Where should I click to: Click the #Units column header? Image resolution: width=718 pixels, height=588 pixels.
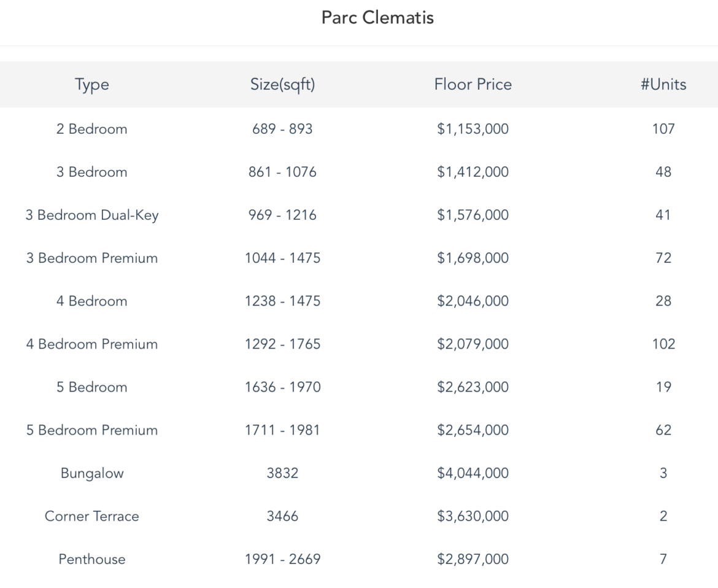[663, 85]
